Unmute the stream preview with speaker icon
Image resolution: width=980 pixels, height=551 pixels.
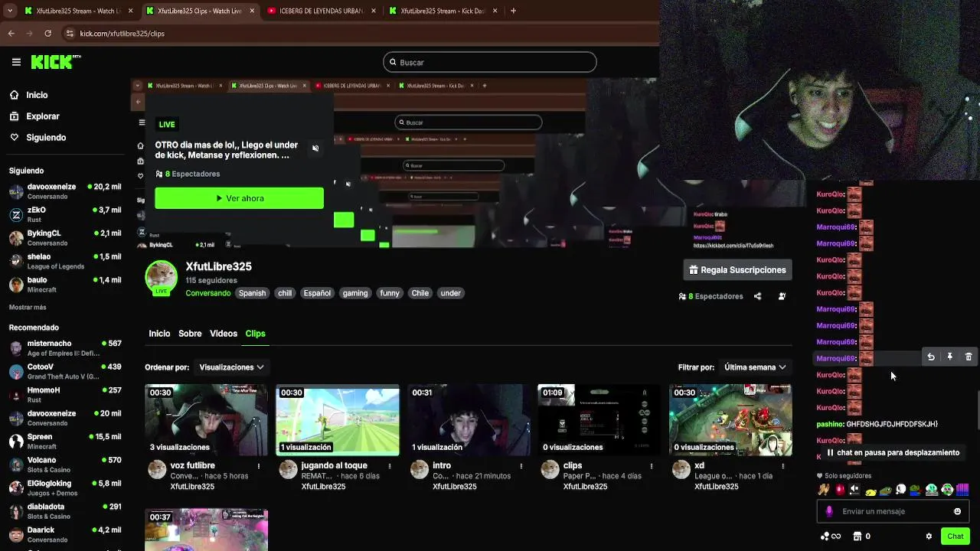tap(315, 148)
